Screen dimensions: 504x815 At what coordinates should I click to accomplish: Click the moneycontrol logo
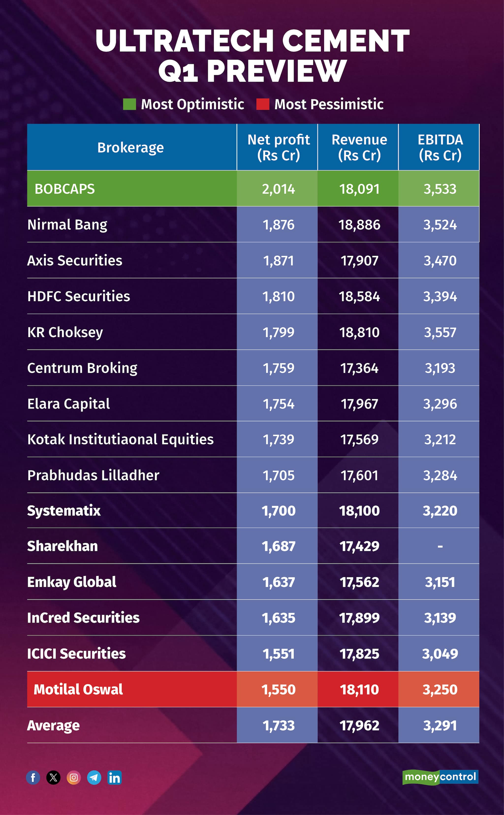440,777
